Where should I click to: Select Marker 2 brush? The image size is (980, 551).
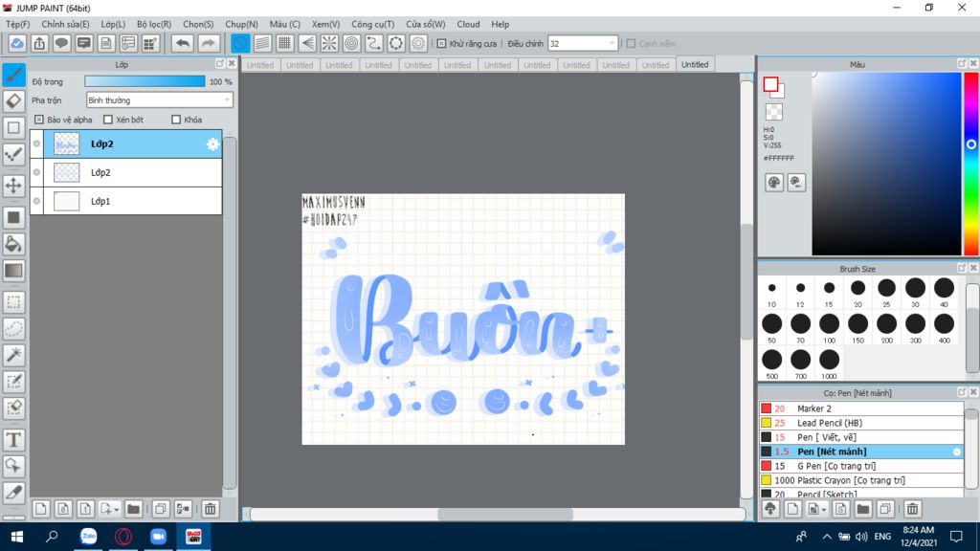(x=861, y=408)
